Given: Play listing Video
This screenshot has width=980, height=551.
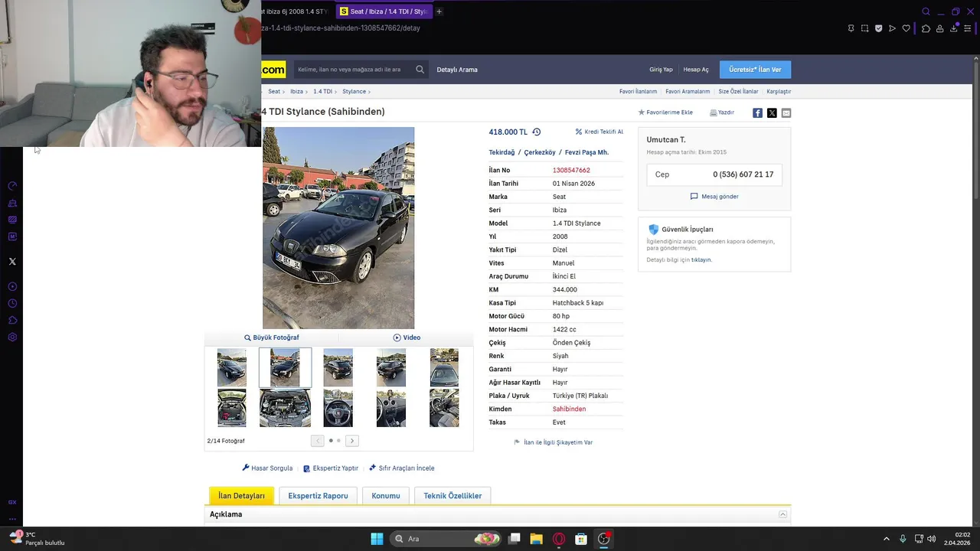Looking at the screenshot, I should point(407,337).
